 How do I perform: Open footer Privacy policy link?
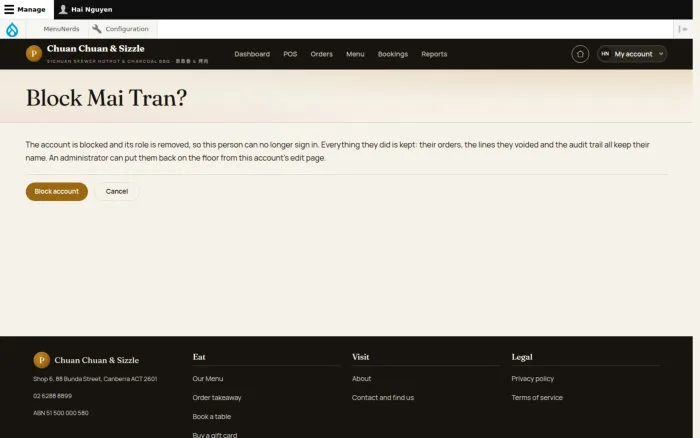click(532, 379)
